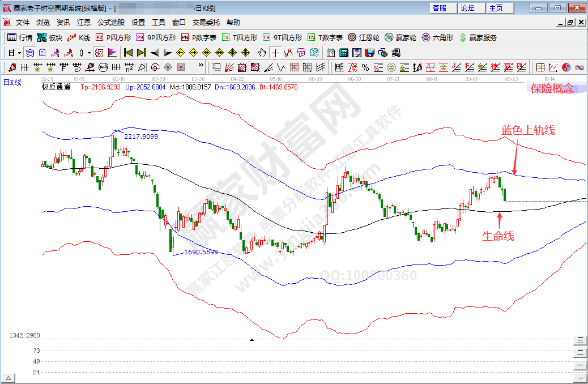Expand hidden drawing tools with » chevron
Screen dimensions: 588x384
[x=201, y=67]
